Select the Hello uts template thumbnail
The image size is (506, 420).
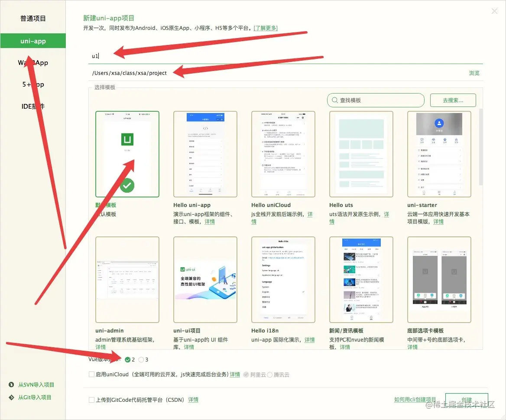(361, 154)
